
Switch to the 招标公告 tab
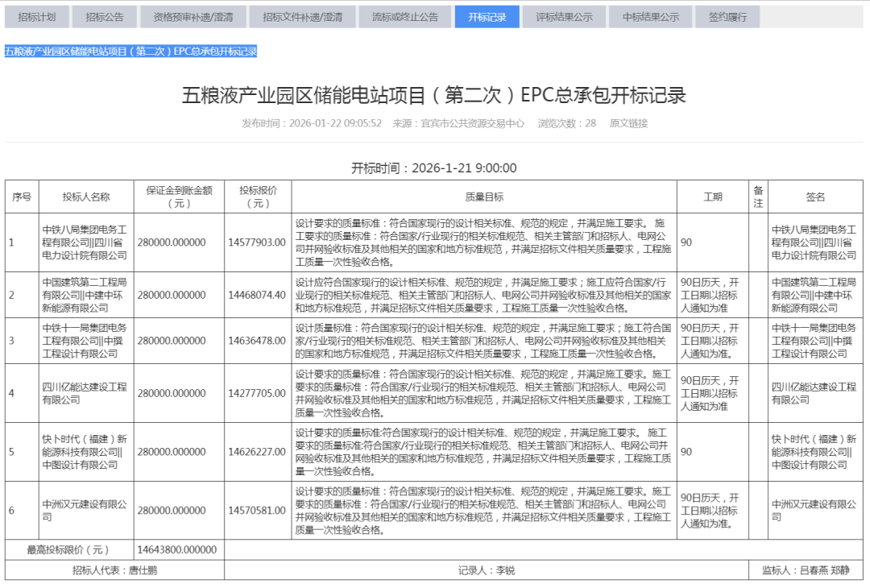coord(105,17)
